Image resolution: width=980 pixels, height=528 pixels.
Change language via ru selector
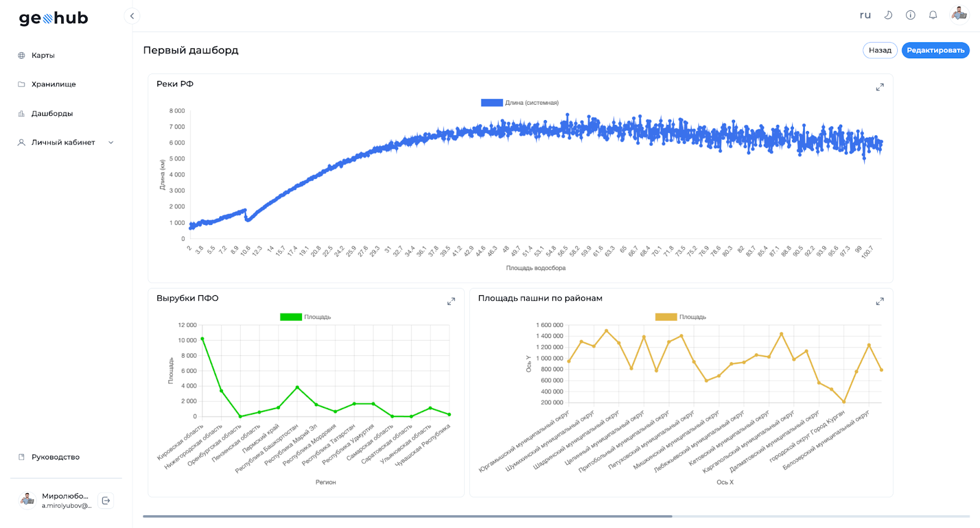(x=865, y=15)
